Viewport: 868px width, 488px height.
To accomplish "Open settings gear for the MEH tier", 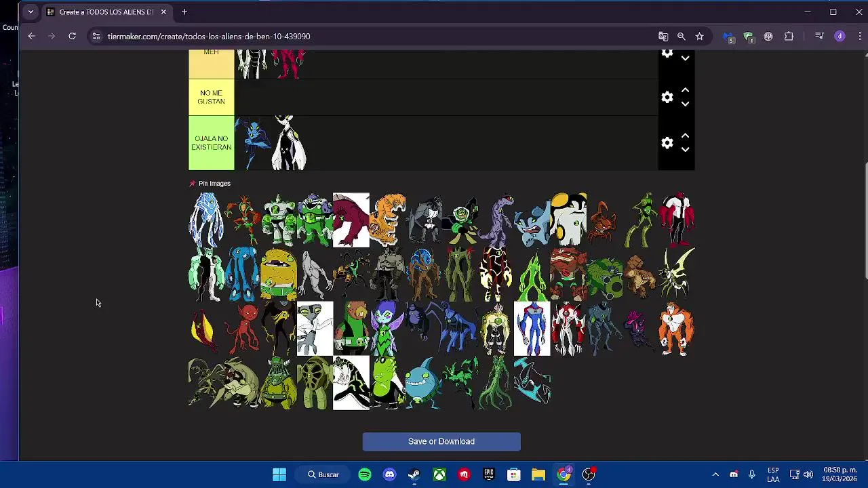I will [x=667, y=54].
